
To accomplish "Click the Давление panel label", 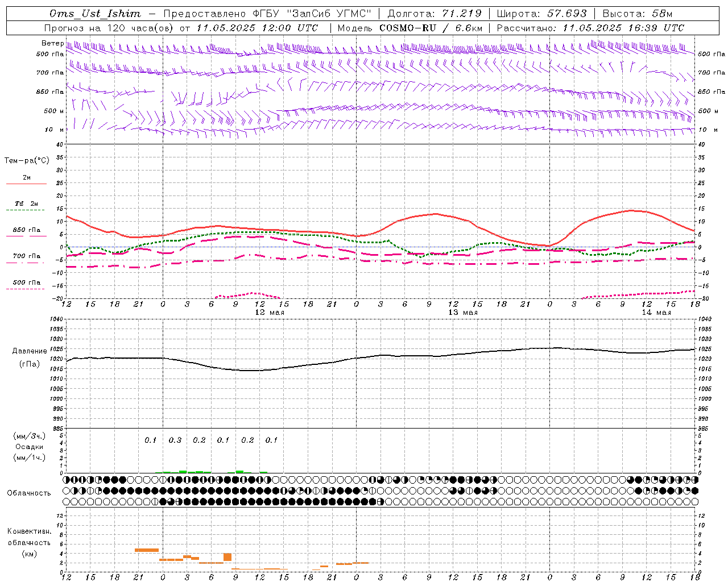I will (30, 351).
